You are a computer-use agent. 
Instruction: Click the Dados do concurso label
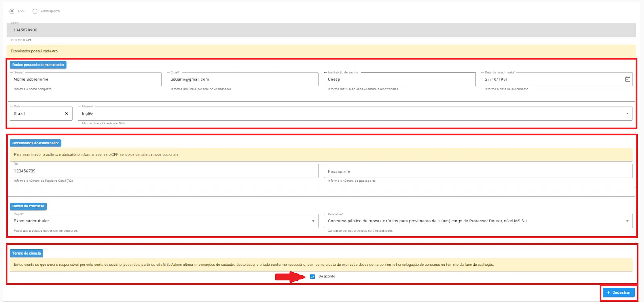28,206
